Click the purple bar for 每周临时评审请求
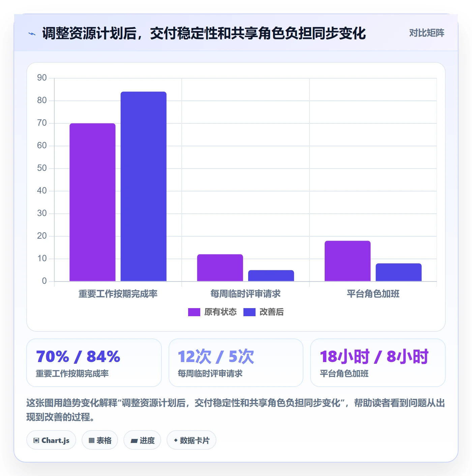This screenshot has width=472, height=476. point(220,268)
